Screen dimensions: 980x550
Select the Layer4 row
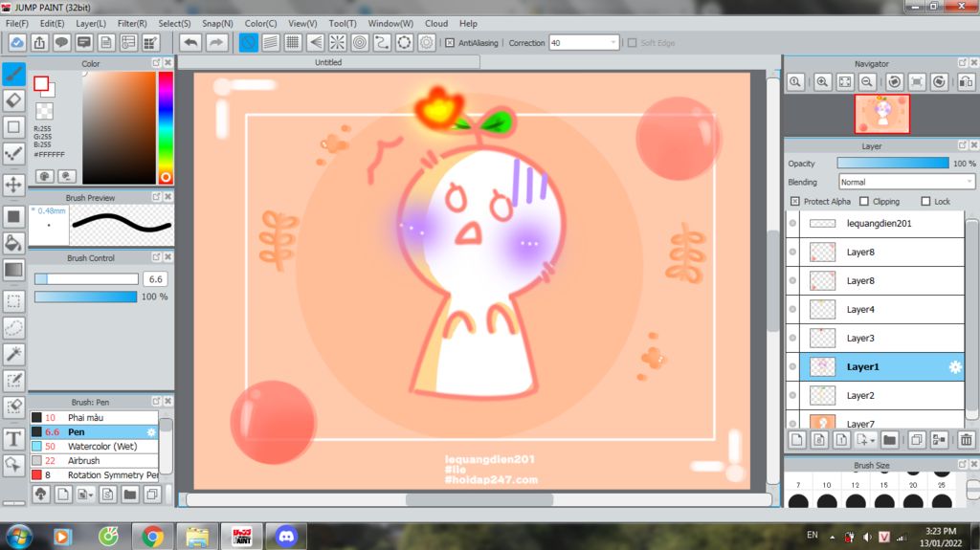tap(882, 309)
